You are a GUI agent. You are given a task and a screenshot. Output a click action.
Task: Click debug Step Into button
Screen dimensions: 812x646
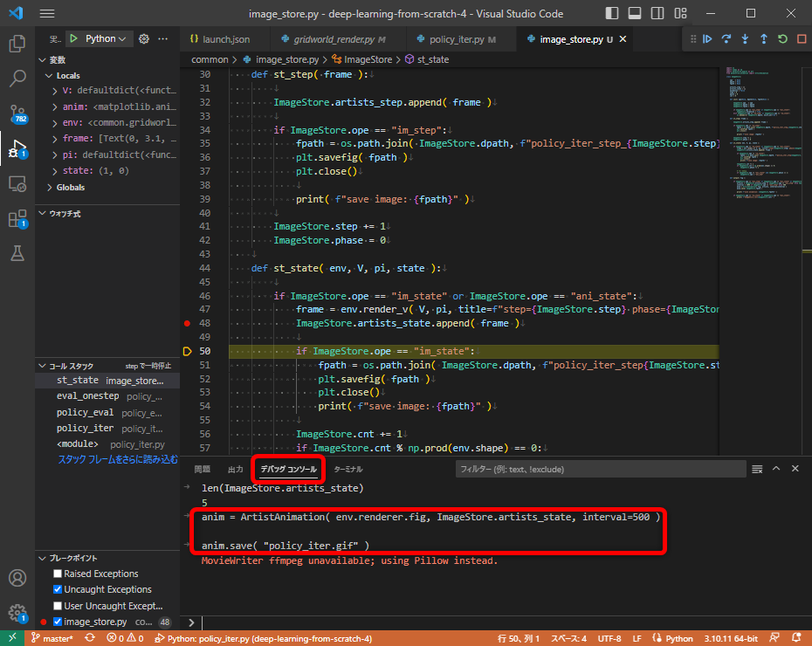(745, 38)
